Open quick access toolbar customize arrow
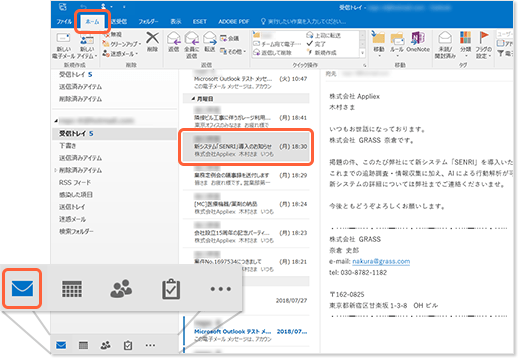The width and height of the screenshot is (518, 360). [124, 7]
